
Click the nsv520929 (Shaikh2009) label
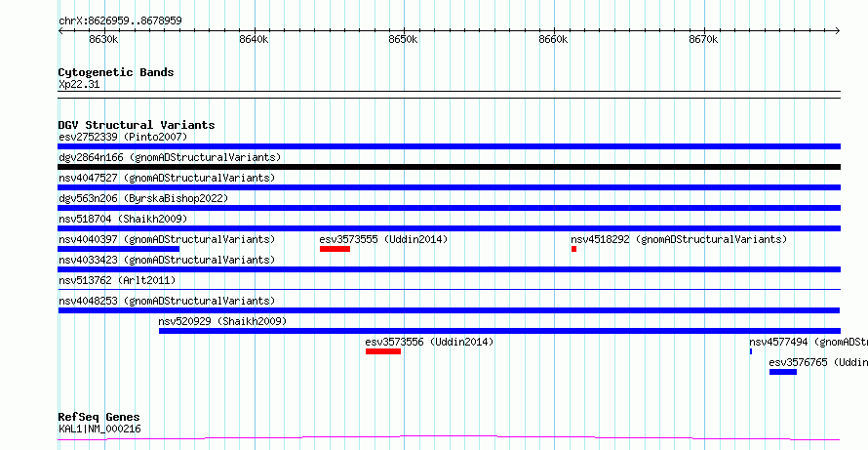222,321
